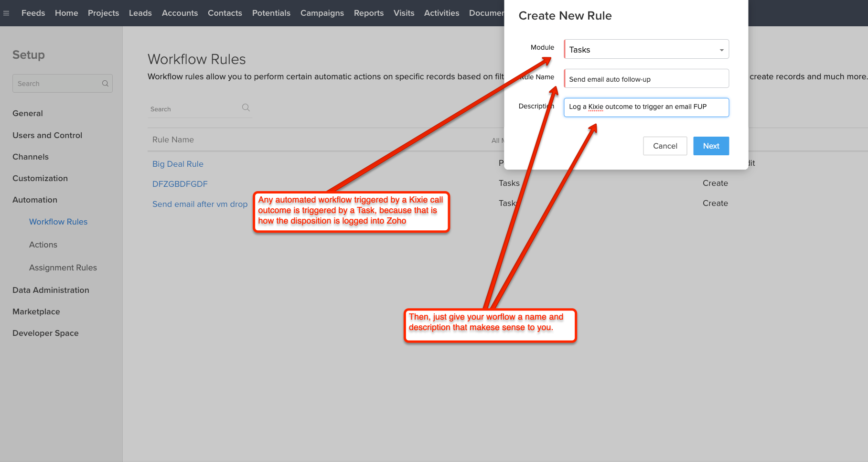Open the hamburger menu icon

coord(6,13)
